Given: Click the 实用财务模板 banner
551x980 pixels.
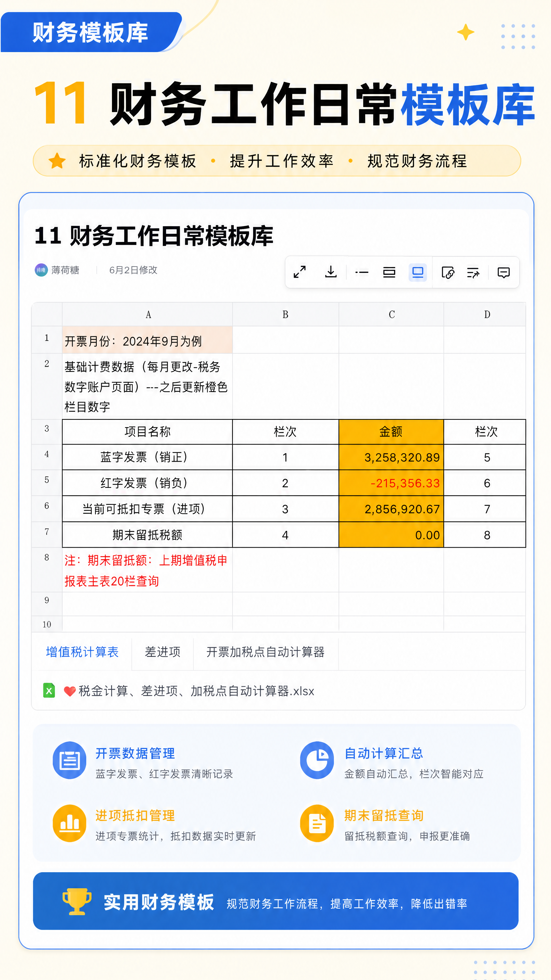Looking at the screenshot, I should 276,901.
